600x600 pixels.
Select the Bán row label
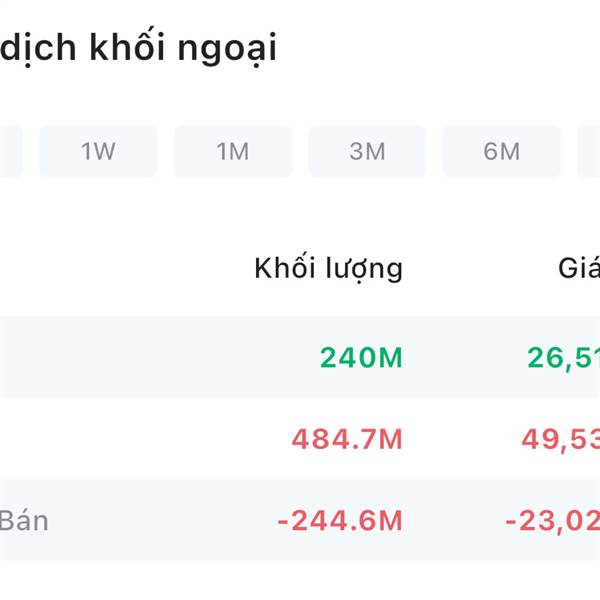coord(24,520)
